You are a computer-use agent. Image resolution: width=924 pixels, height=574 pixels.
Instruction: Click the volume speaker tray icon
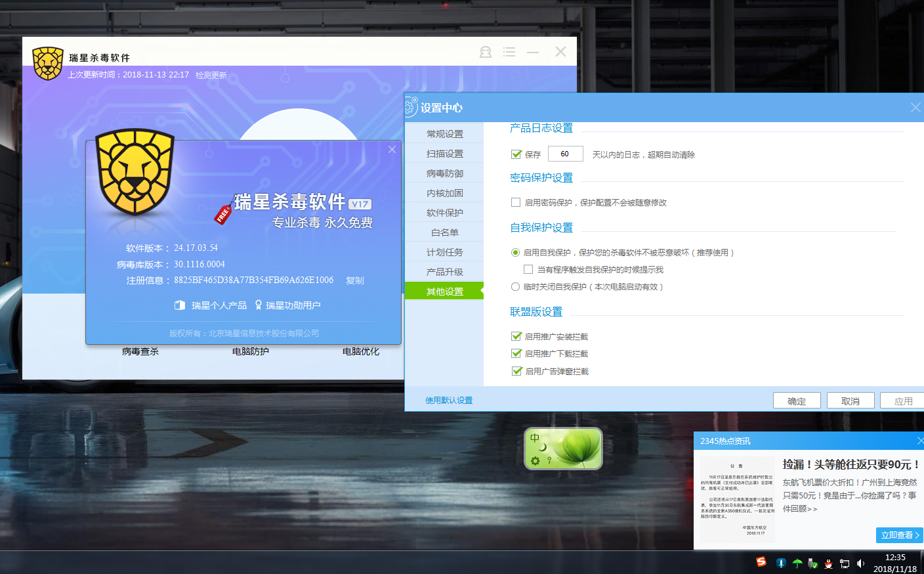point(860,563)
